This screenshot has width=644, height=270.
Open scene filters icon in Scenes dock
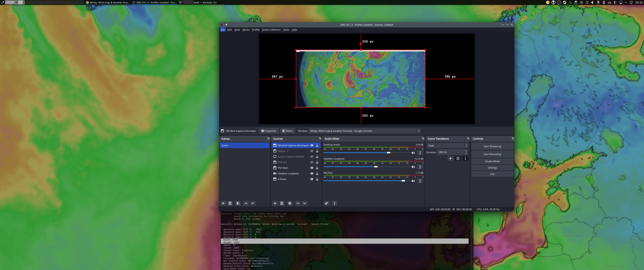238,203
